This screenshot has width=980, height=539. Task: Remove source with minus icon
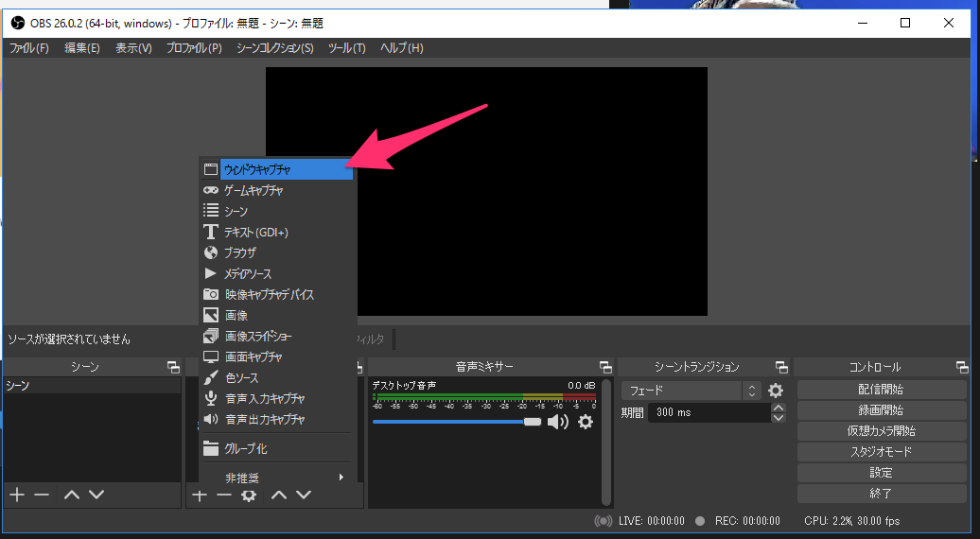(224, 496)
